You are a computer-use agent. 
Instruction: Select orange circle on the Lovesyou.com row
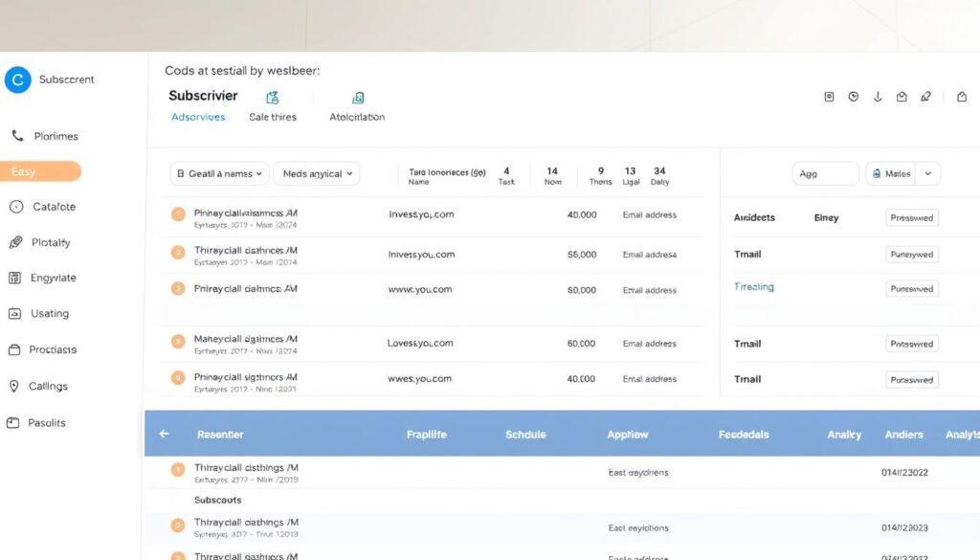tap(177, 342)
